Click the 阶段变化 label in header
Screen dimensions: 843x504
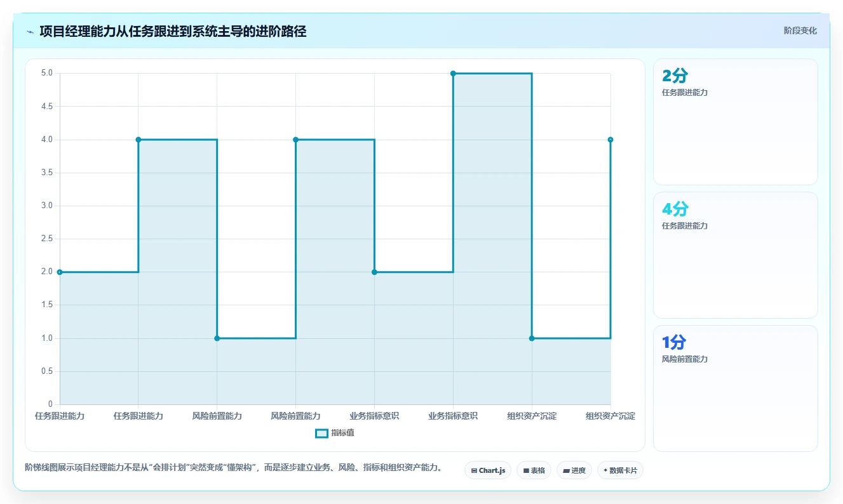point(800,30)
